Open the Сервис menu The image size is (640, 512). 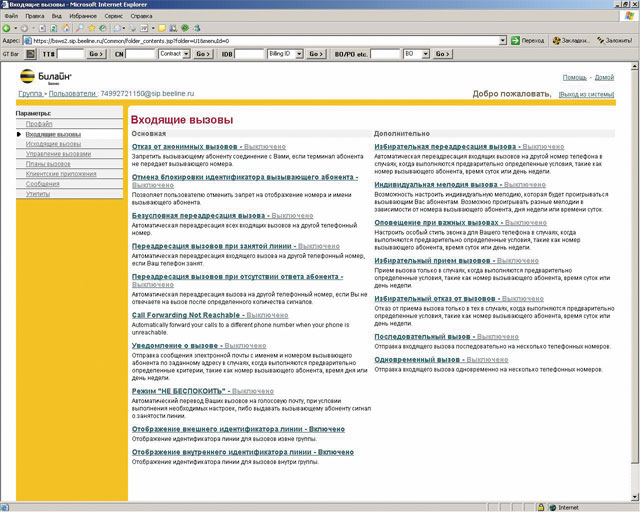[113, 16]
